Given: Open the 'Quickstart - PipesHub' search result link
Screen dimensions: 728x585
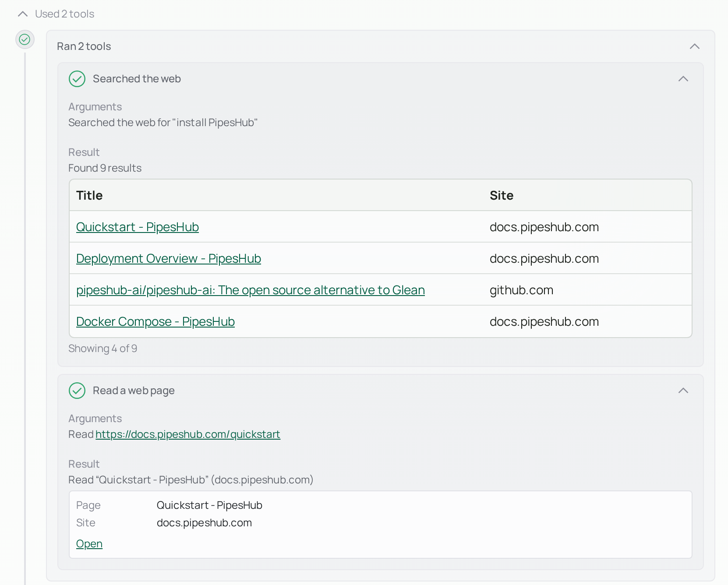Looking at the screenshot, I should tap(138, 227).
